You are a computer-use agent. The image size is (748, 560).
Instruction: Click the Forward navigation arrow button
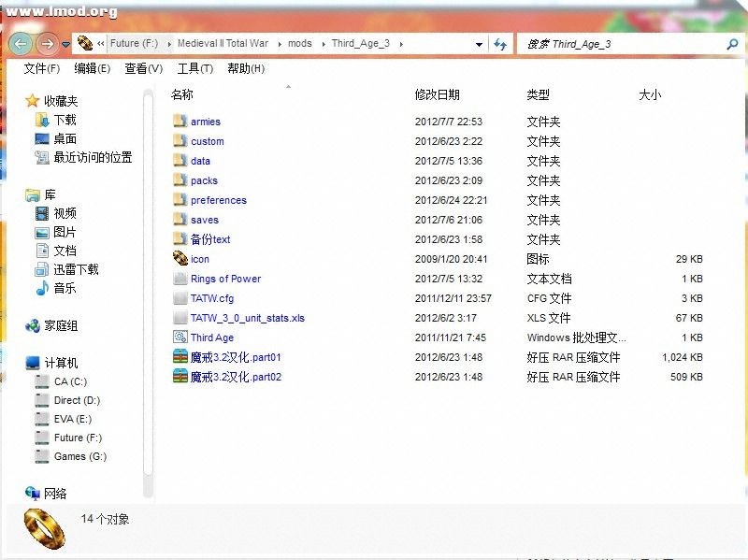pos(47,44)
